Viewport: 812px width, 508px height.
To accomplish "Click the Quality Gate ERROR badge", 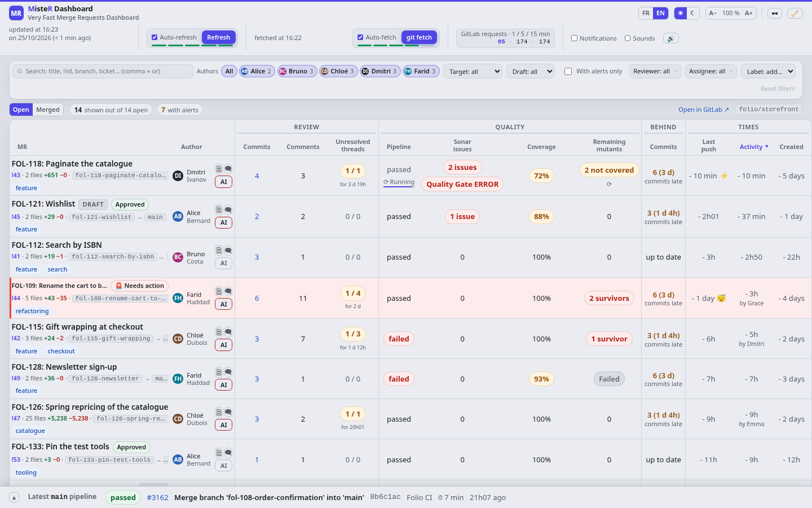I will [462, 184].
